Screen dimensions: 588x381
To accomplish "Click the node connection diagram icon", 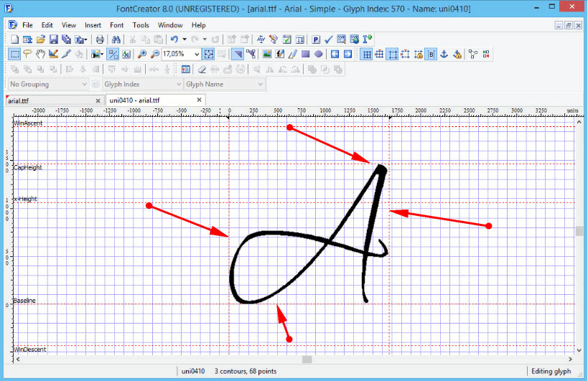I will click(473, 55).
